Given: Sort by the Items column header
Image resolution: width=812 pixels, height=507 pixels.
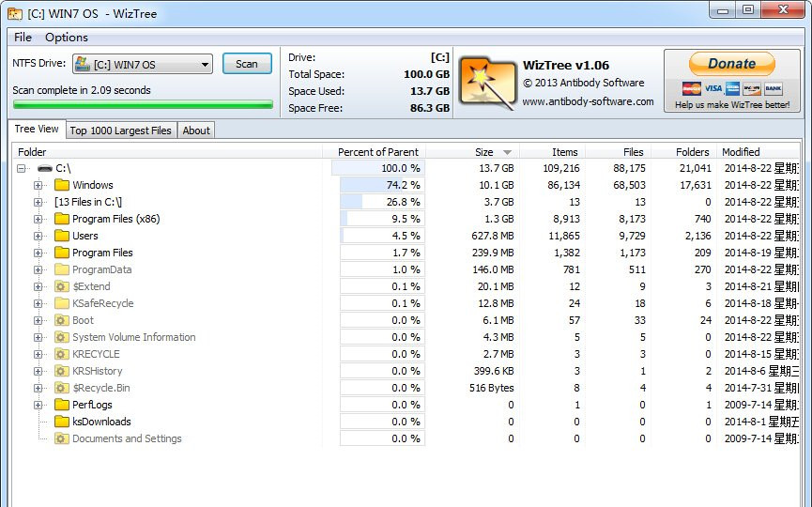Looking at the screenshot, I should (552, 152).
